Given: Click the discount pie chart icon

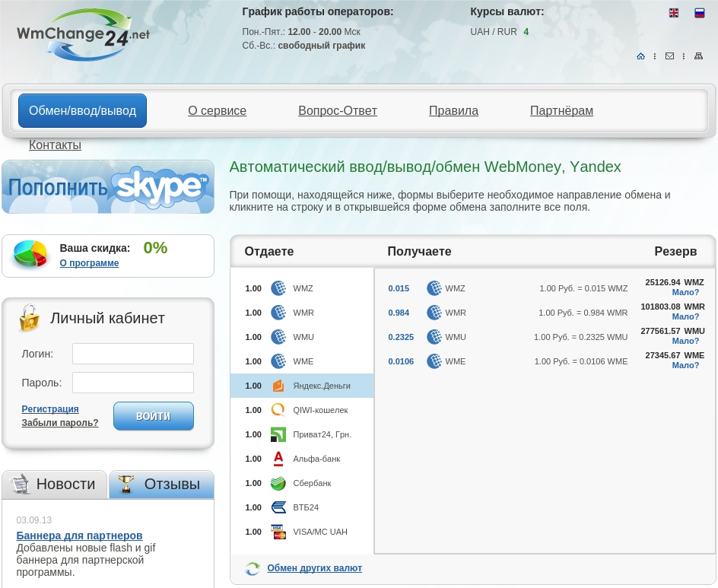Looking at the screenshot, I should pyautogui.click(x=30, y=253).
